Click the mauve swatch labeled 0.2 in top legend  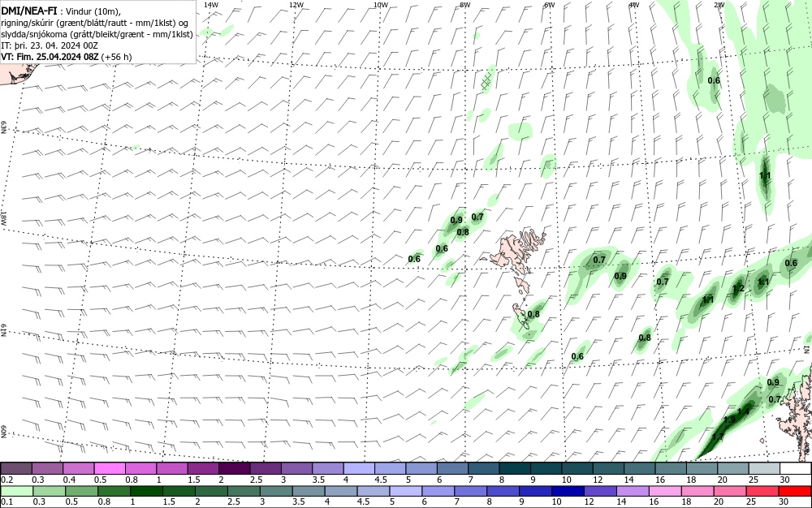click(16, 468)
